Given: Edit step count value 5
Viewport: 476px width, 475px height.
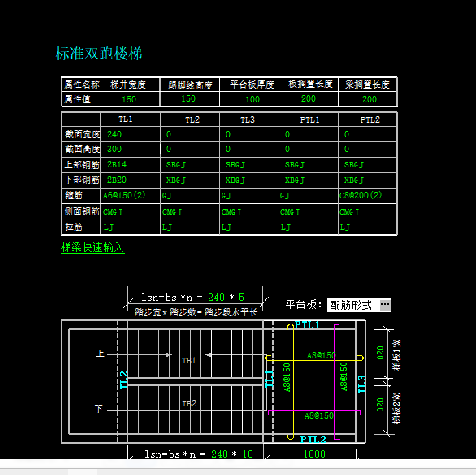Looking at the screenshot, I should click(241, 297).
